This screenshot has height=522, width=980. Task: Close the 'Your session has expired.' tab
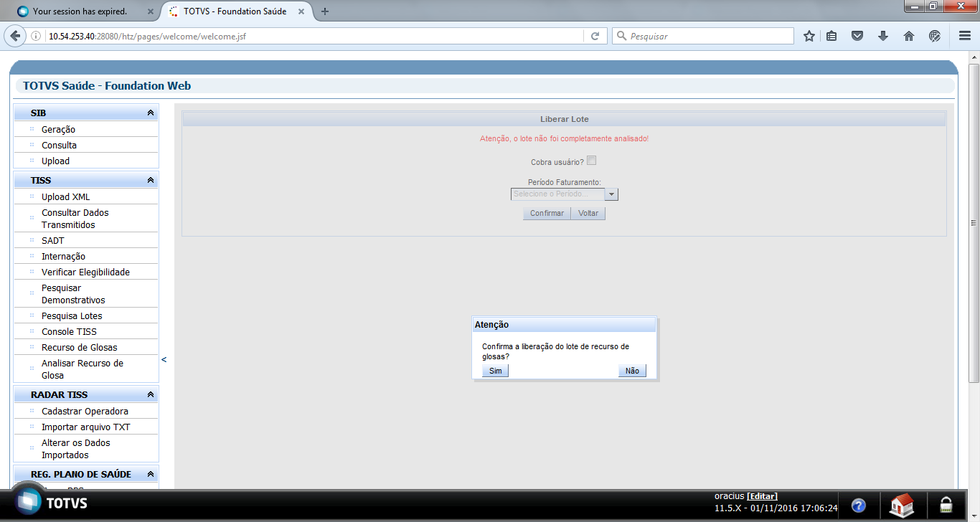(x=150, y=11)
